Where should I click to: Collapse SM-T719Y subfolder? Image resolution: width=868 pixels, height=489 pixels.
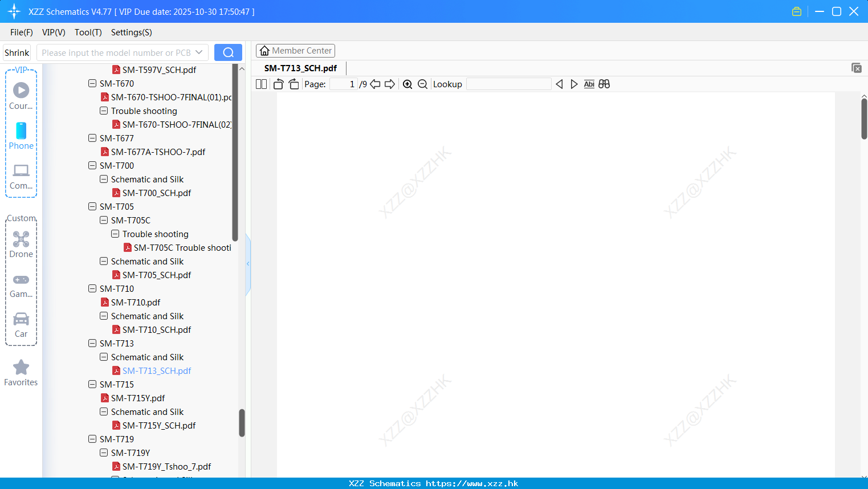[x=104, y=453]
